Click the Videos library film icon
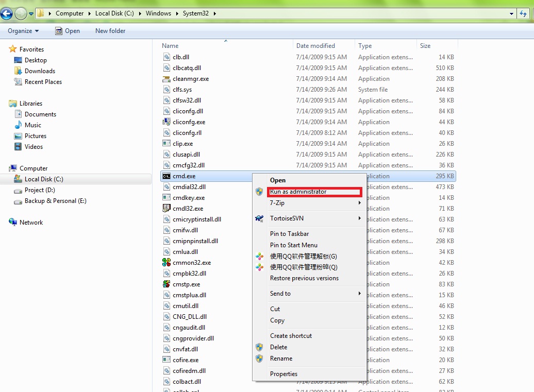Screen dimensions: 534x392 point(18,147)
